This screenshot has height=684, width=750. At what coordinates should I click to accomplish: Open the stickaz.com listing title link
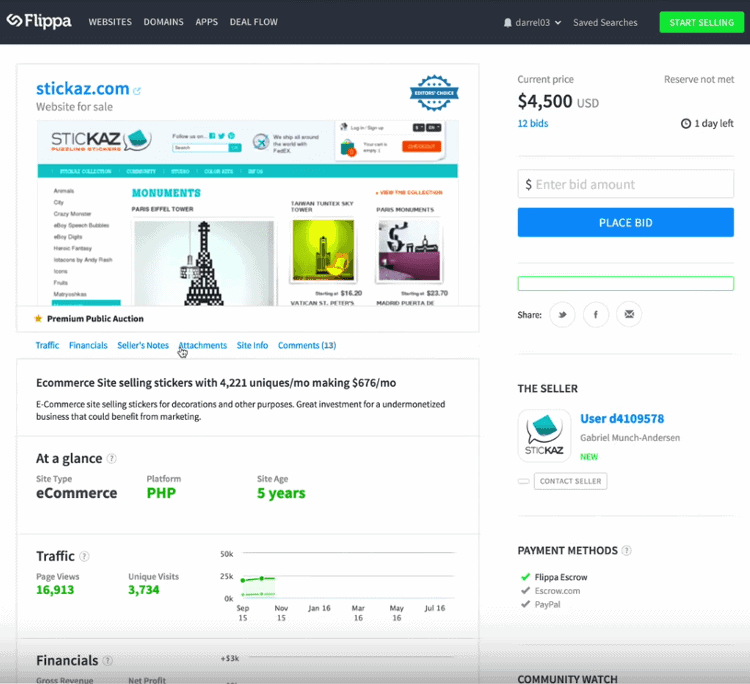(x=83, y=88)
